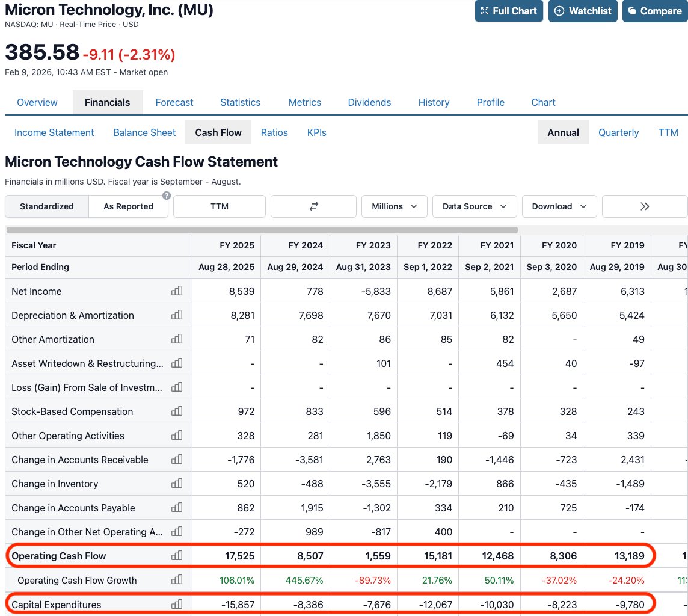Click the swap-period arrows icon in the toolbar

313,206
